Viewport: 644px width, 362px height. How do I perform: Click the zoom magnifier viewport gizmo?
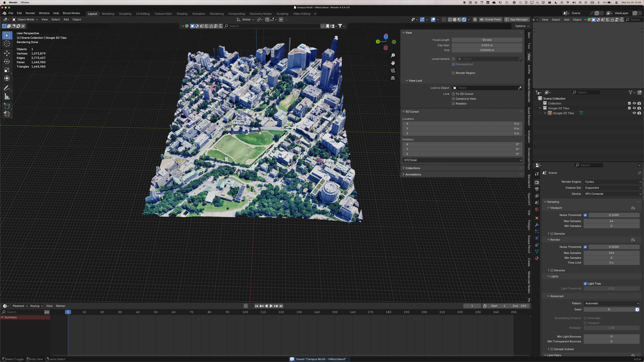pyautogui.click(x=393, y=55)
